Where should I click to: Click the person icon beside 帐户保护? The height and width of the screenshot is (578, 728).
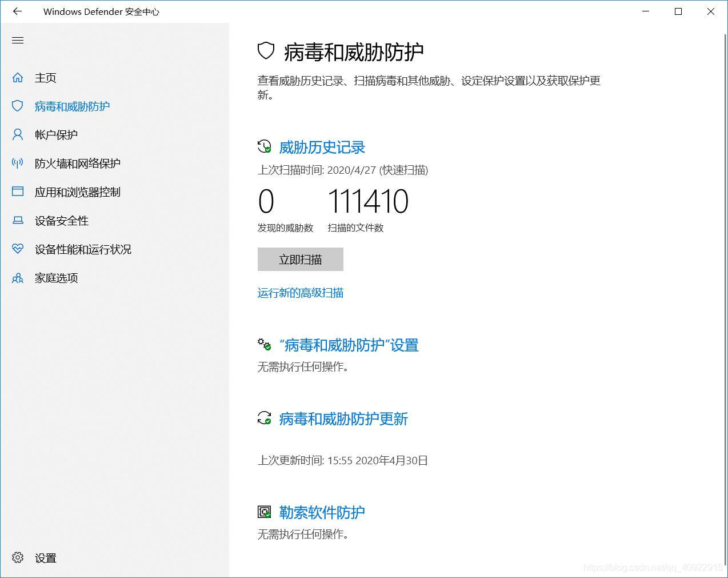tap(18, 135)
